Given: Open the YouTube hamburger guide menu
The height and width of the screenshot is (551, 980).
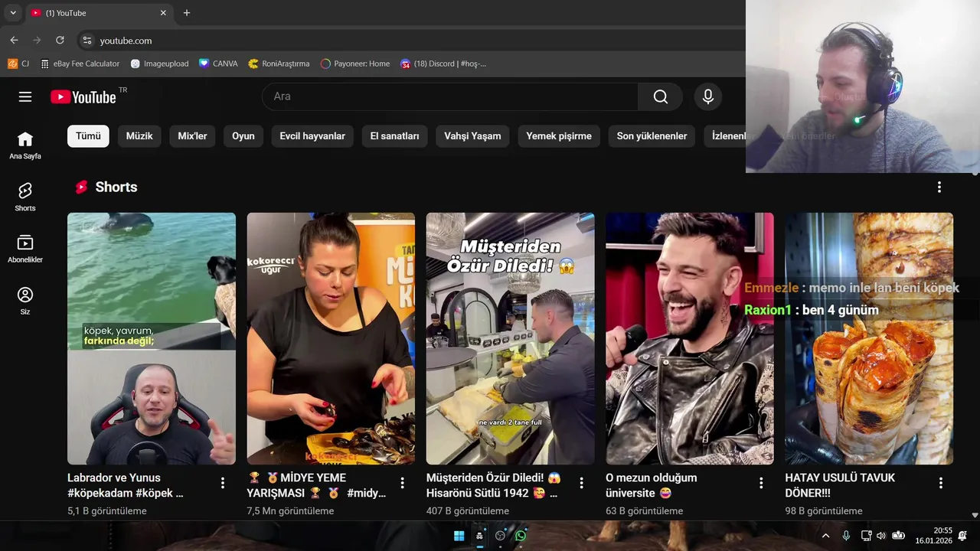Looking at the screenshot, I should [x=25, y=96].
